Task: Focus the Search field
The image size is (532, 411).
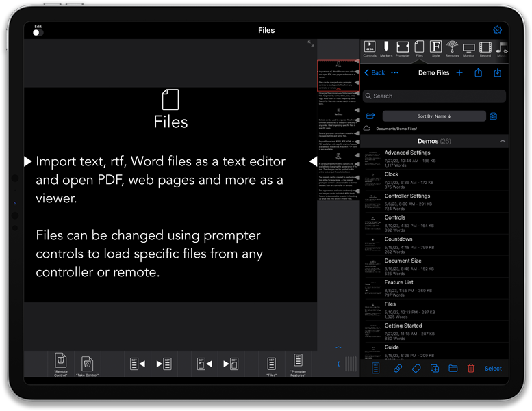Action: point(434,96)
